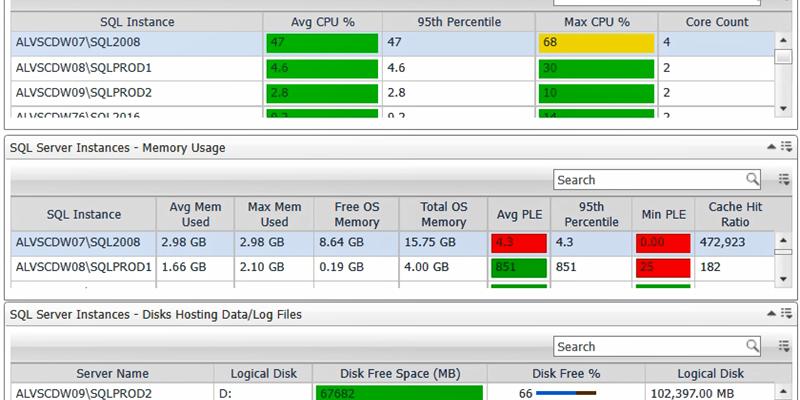Screen dimensions: 800x400
Task: Sort by Max CPU % column
Action: (596, 22)
